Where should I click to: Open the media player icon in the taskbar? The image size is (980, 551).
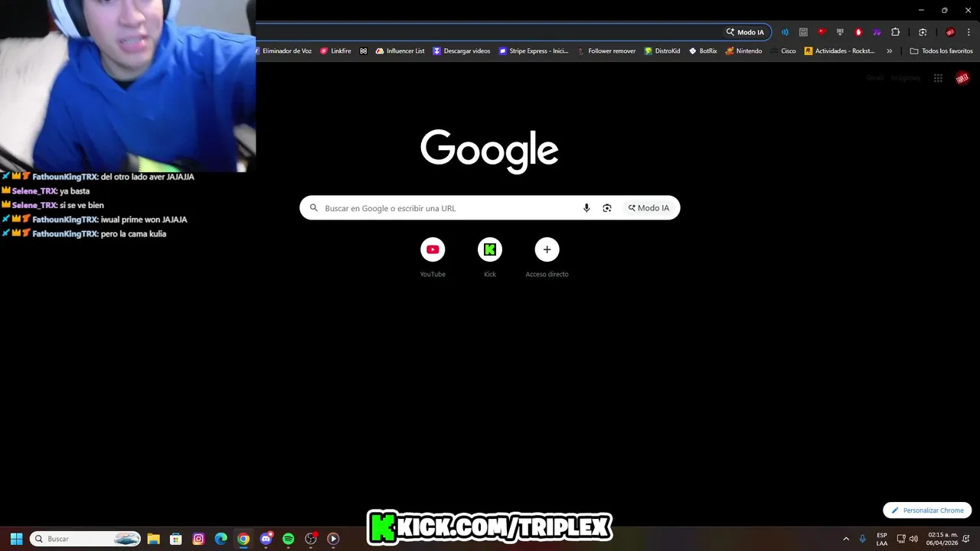coord(333,539)
